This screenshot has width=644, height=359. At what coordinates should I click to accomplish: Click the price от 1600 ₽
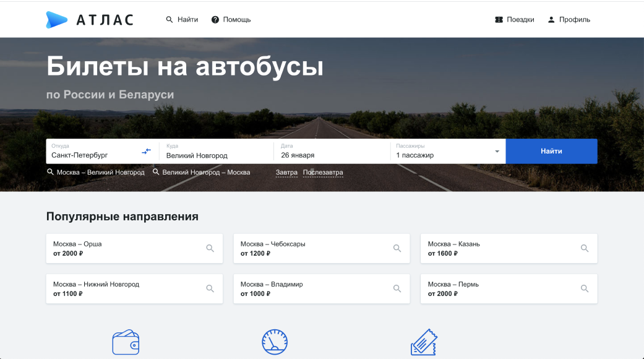[x=443, y=253]
